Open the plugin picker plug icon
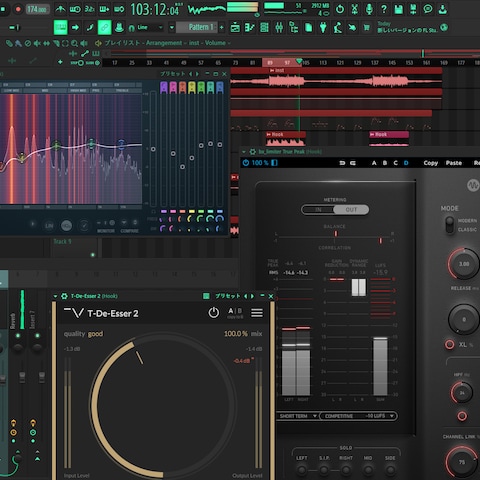Image resolution: width=480 pixels, height=480 pixels. pos(323,27)
